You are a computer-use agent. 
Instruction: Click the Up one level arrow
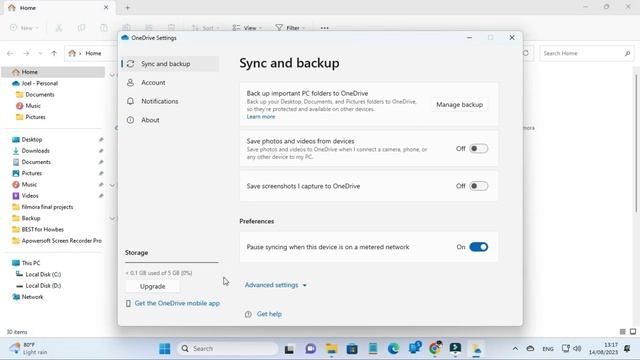[54, 53]
